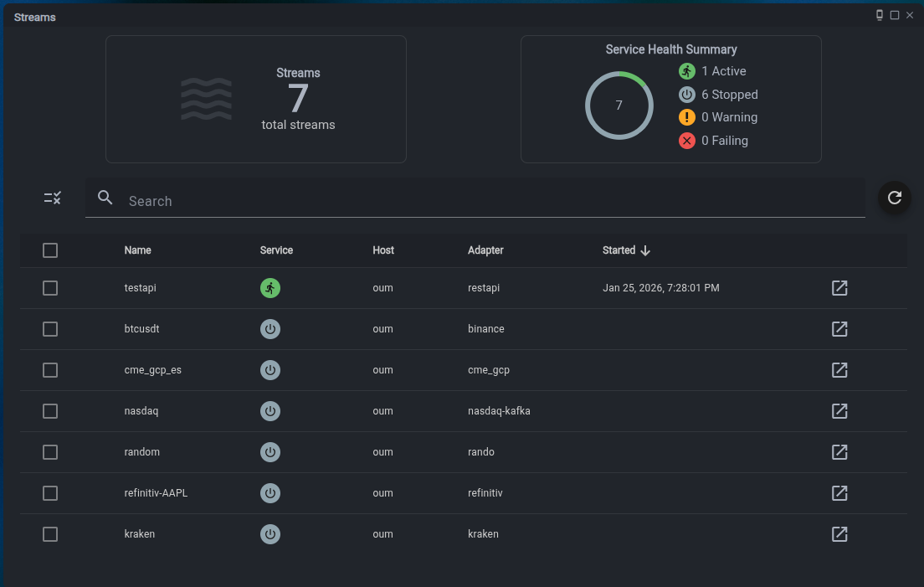
Task: Click the refresh streams button
Action: (x=894, y=198)
